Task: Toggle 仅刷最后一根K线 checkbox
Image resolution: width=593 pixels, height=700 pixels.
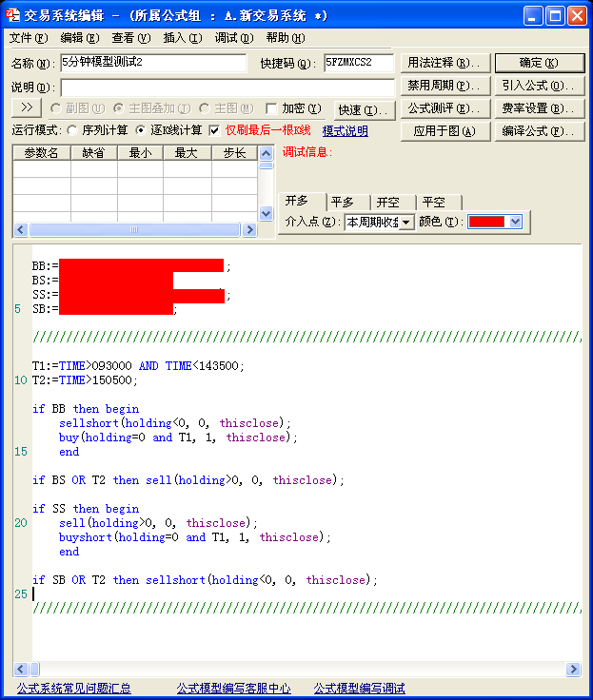Action: point(214,131)
